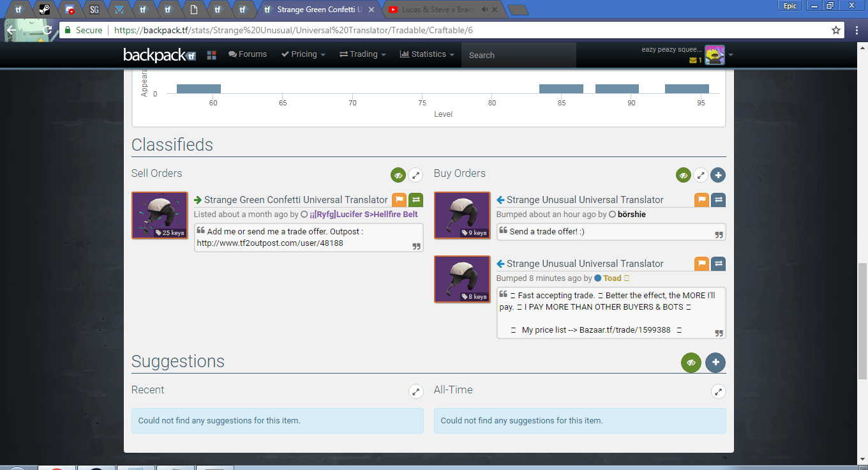Toggle visibility of Sell Orders listings
Screen dimensions: 868x470
399,175
